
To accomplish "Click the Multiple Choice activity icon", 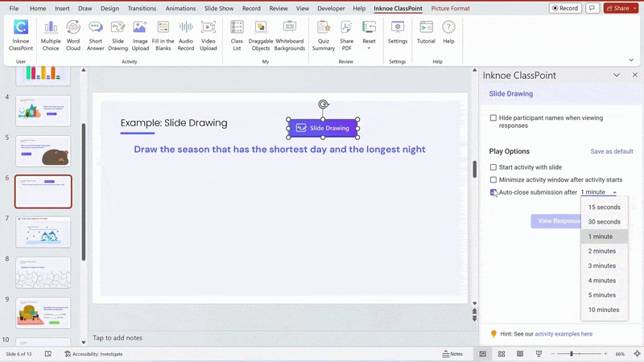I will pos(51,33).
